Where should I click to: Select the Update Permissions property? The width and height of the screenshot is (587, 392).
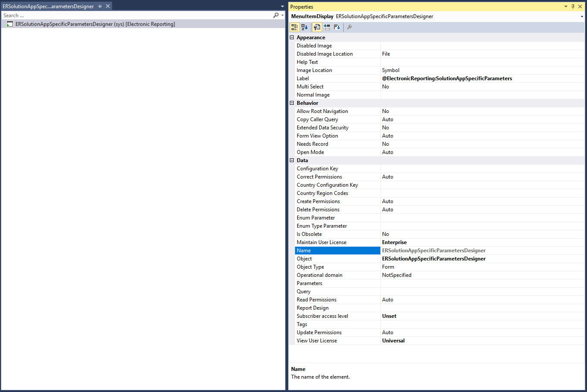click(338, 332)
